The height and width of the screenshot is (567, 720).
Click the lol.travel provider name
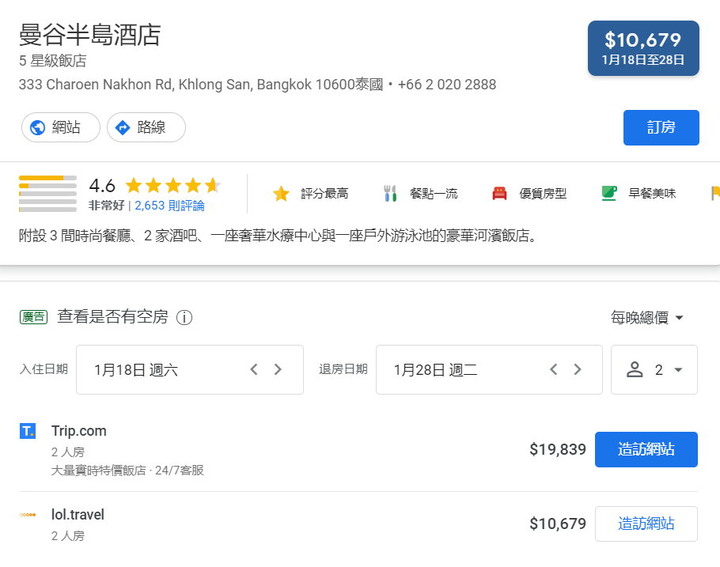coord(78,515)
